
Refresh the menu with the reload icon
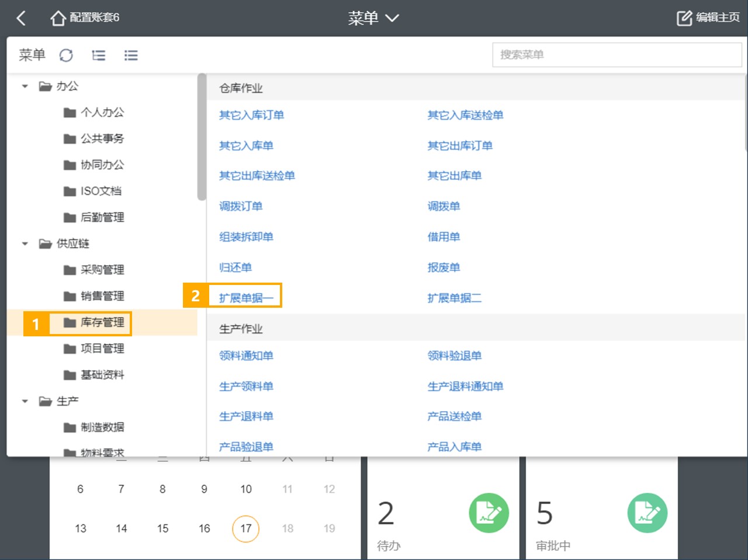pyautogui.click(x=66, y=55)
